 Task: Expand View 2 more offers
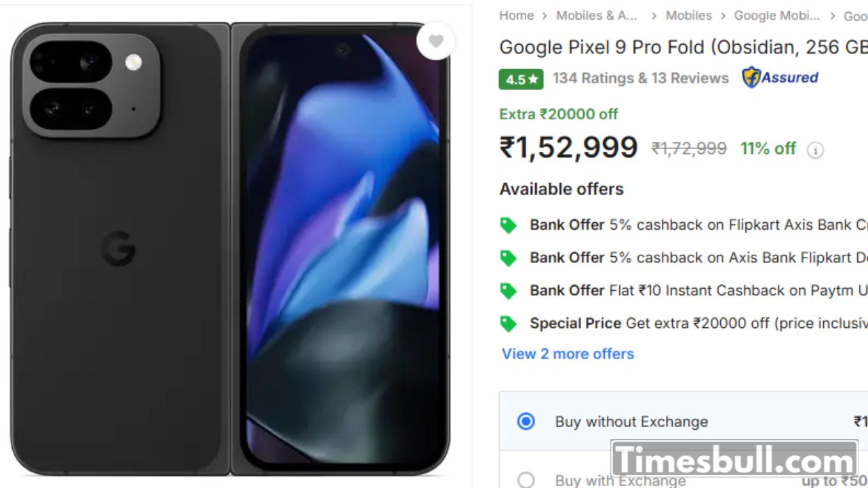click(x=568, y=354)
